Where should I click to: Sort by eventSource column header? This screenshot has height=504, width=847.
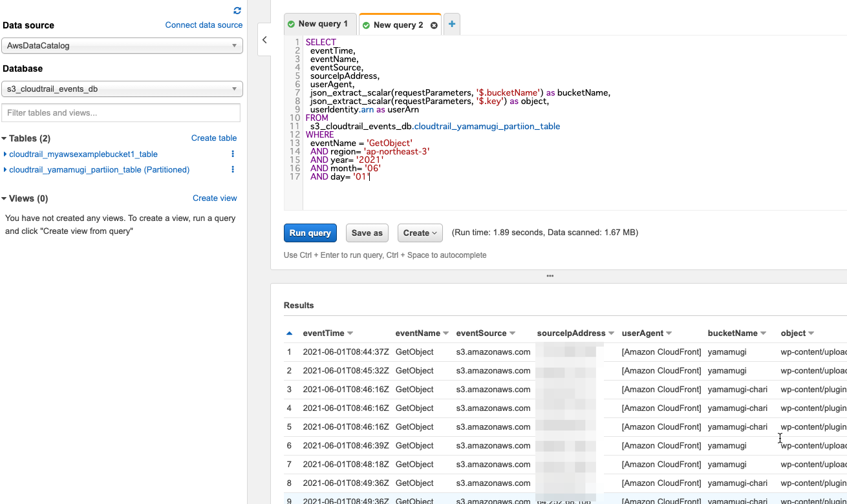(486, 333)
